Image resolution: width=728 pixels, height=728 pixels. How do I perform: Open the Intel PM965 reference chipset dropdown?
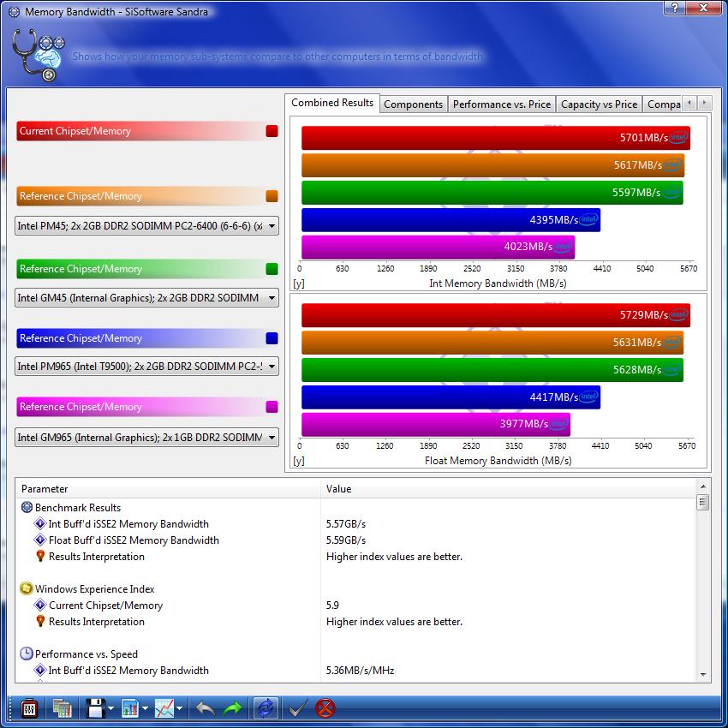pos(146,367)
